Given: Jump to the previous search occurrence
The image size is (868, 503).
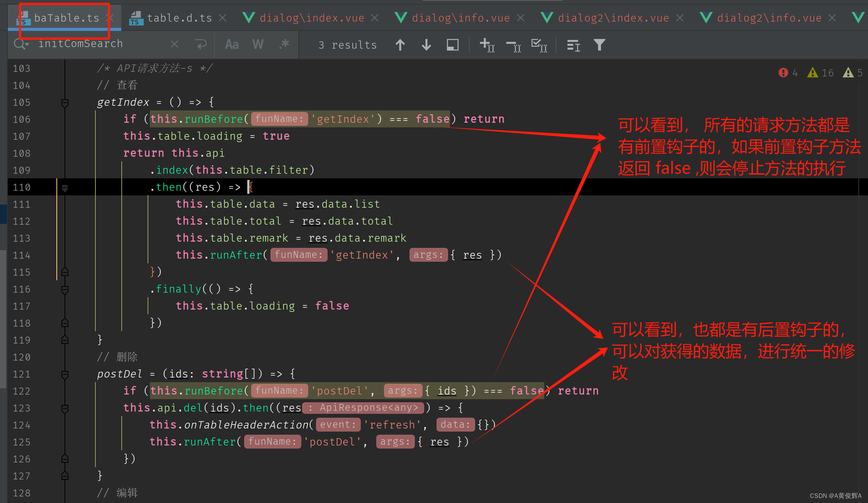Looking at the screenshot, I should tap(400, 44).
